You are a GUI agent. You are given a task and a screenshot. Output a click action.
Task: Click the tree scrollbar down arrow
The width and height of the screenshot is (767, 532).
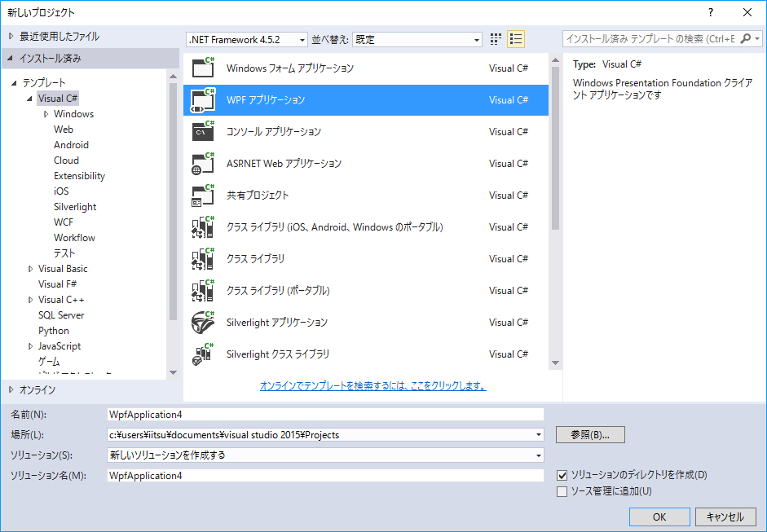pyautogui.click(x=173, y=372)
